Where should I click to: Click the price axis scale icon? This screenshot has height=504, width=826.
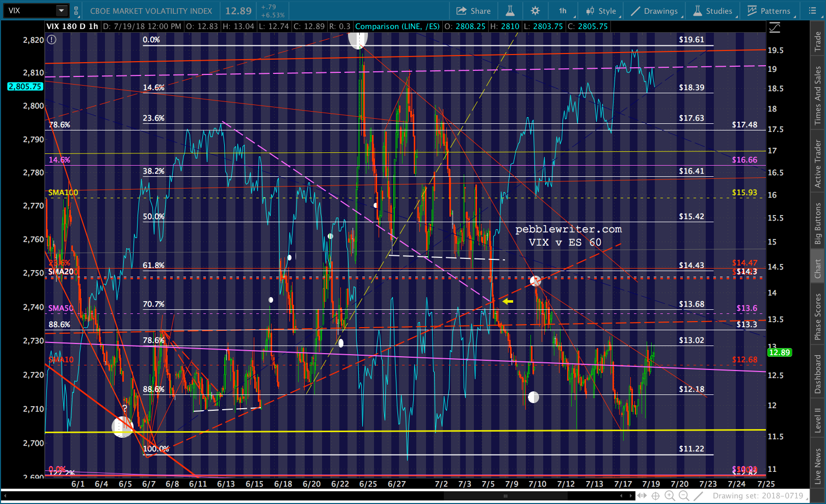pyautogui.click(x=775, y=28)
